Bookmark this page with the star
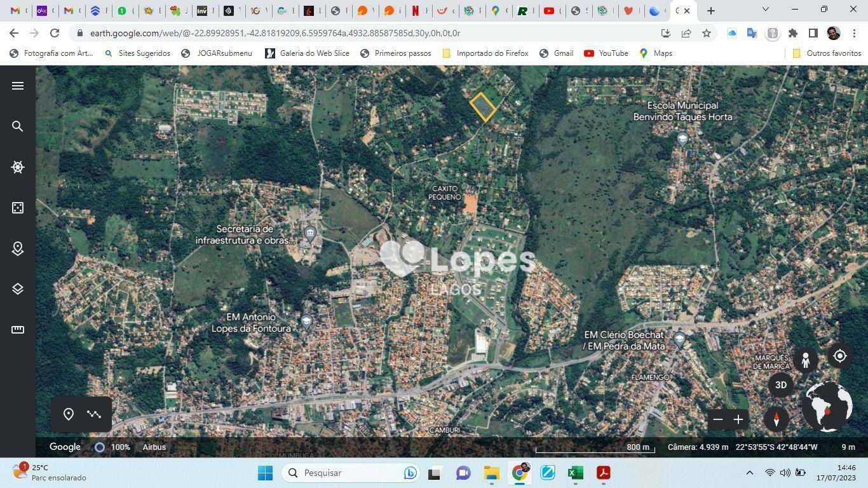The height and width of the screenshot is (488, 868). (707, 33)
